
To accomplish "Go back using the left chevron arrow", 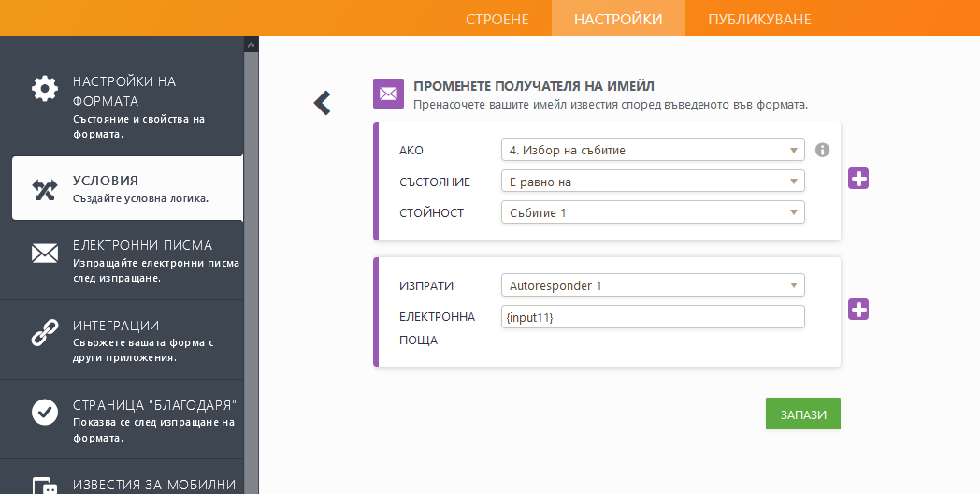I will (x=323, y=103).
